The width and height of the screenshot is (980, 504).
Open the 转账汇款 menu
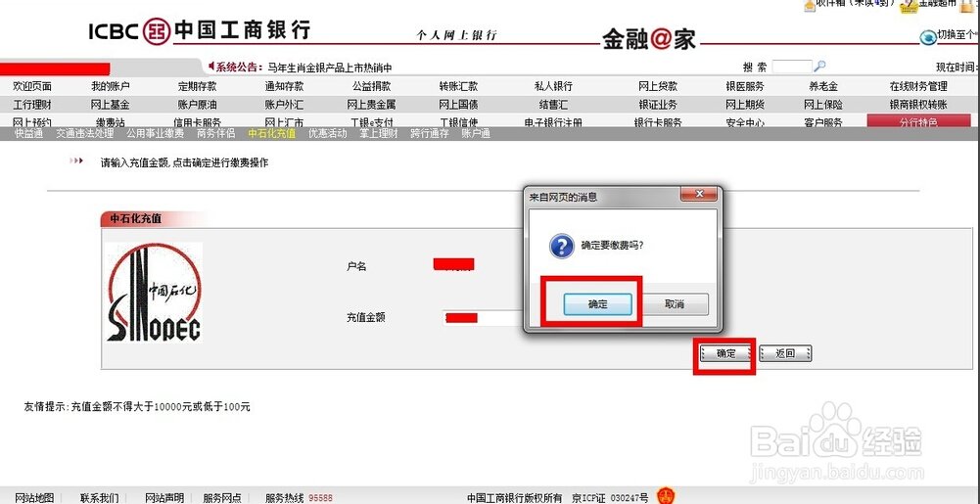click(x=458, y=86)
